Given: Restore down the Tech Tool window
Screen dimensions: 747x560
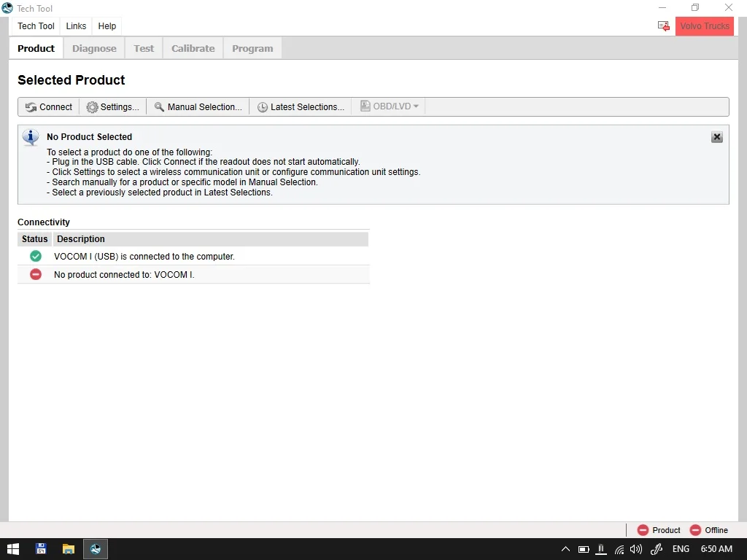Looking at the screenshot, I should [695, 7].
